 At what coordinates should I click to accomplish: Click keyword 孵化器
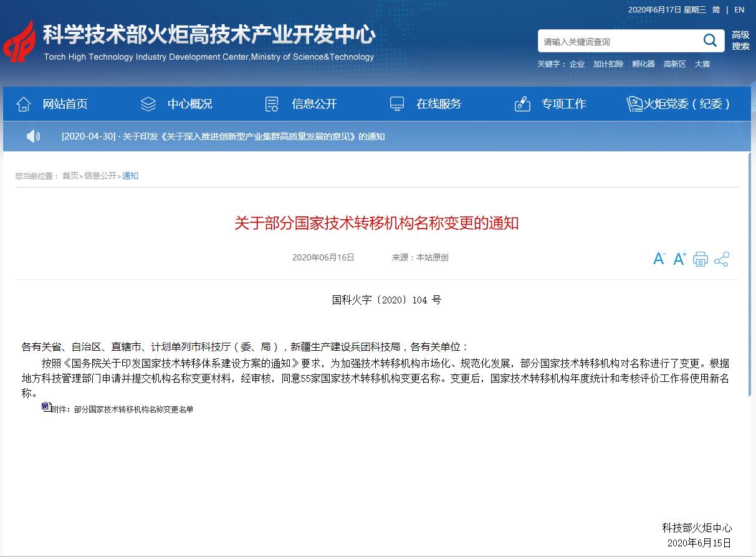(643, 64)
